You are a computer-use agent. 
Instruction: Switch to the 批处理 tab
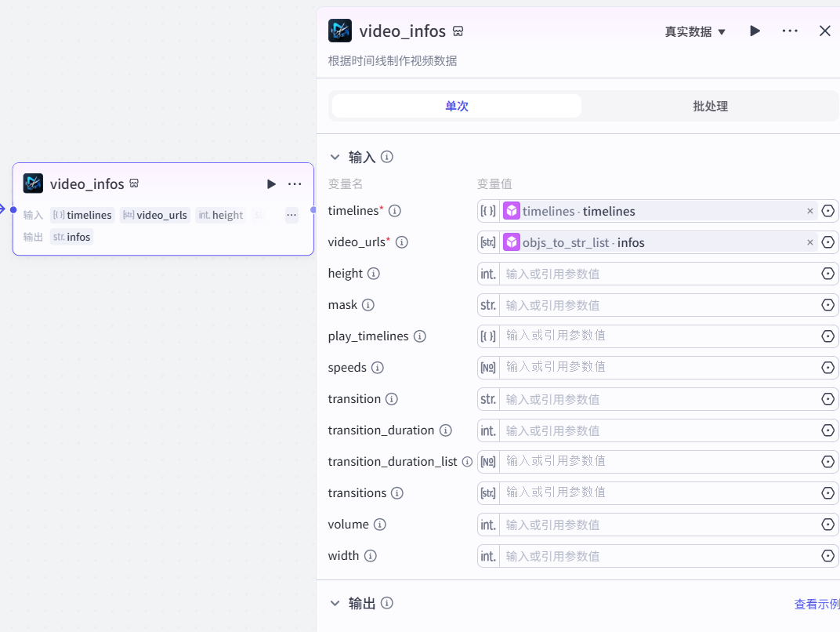tap(710, 106)
